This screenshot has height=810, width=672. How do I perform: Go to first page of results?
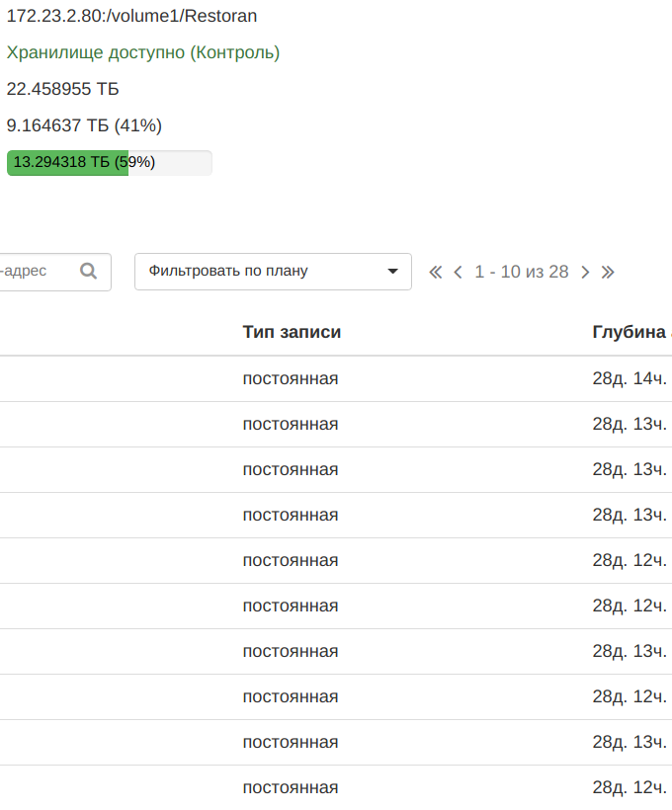(x=435, y=273)
